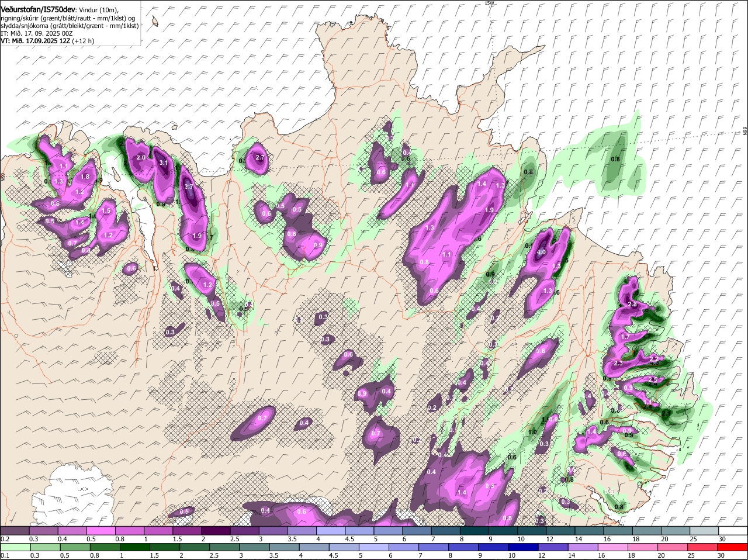Viewport: 748px width, 560px height.
Task: Click the IT: Mið. 17. 09. 2025 00Z line
Action: pos(36,33)
